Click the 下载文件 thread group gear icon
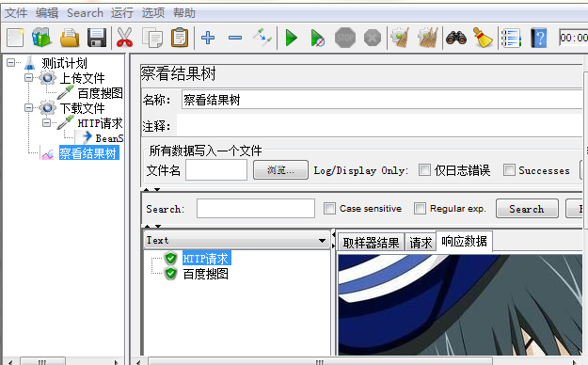This screenshot has height=365, width=588. [x=48, y=108]
